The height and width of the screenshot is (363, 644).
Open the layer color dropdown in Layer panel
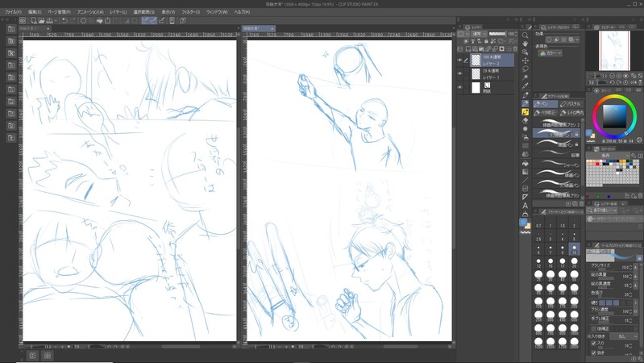465,34
